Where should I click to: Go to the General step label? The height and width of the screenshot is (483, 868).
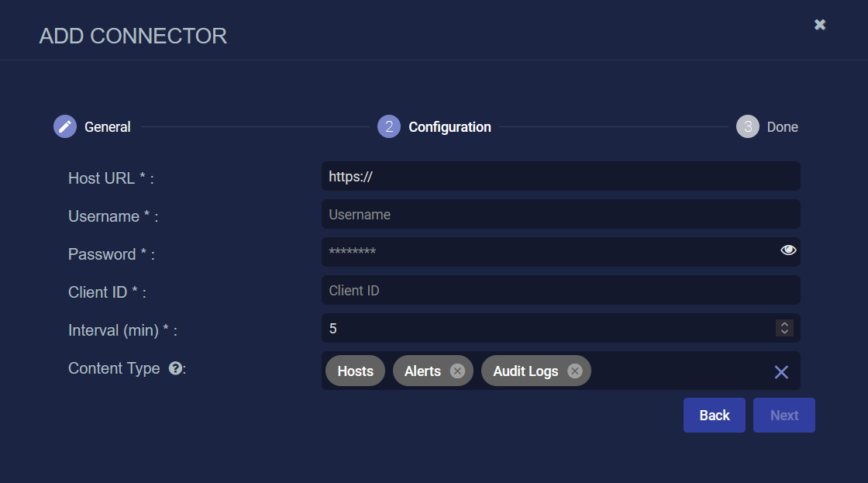(107, 126)
